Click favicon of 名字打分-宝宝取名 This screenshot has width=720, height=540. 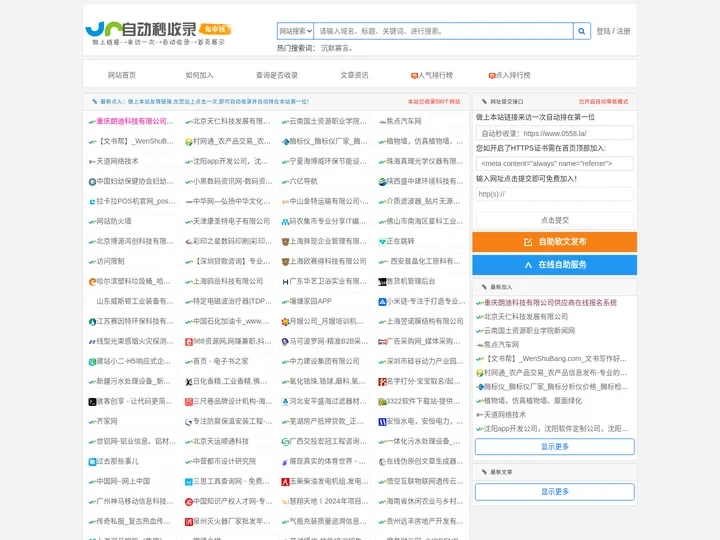(x=382, y=382)
